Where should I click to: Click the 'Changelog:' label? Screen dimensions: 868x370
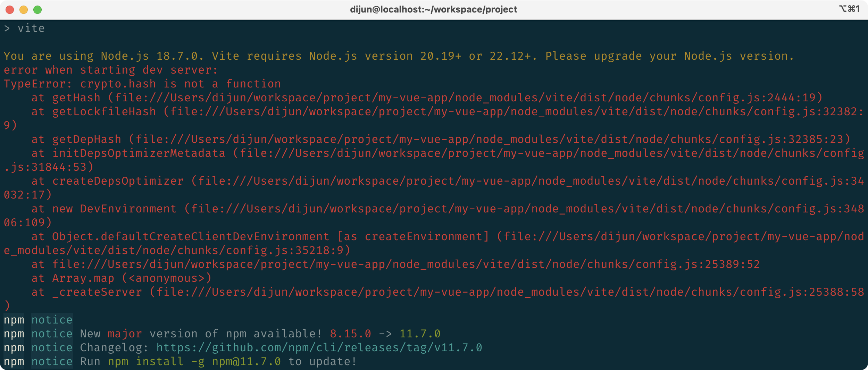click(114, 348)
